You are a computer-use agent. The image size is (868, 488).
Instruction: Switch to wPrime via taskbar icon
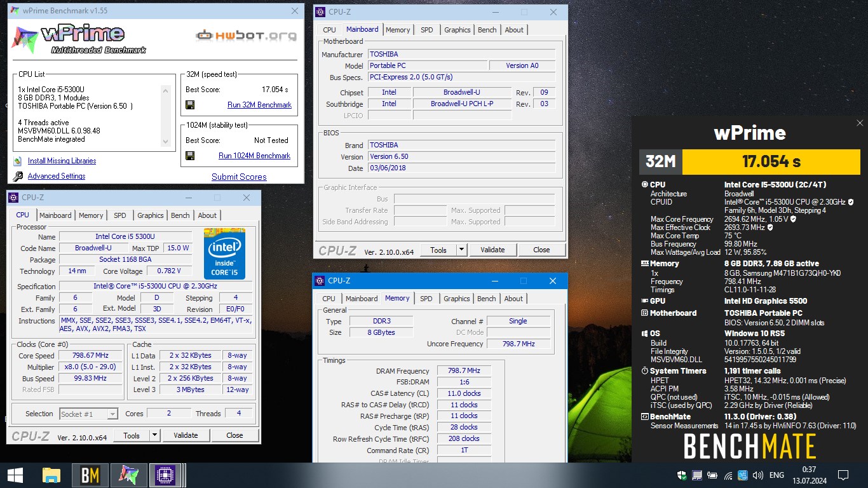[x=128, y=475]
